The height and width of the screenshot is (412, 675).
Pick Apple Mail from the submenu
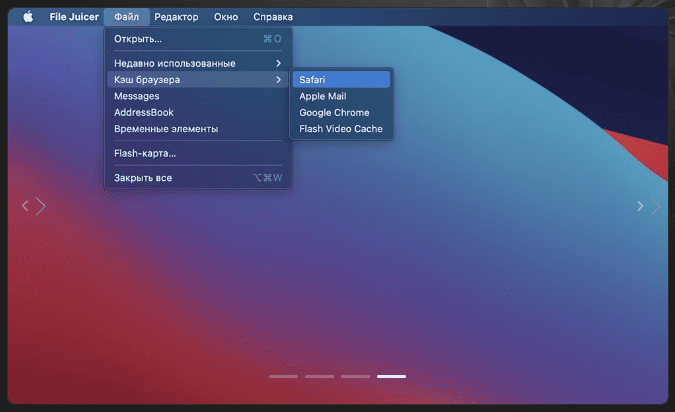click(x=341, y=96)
